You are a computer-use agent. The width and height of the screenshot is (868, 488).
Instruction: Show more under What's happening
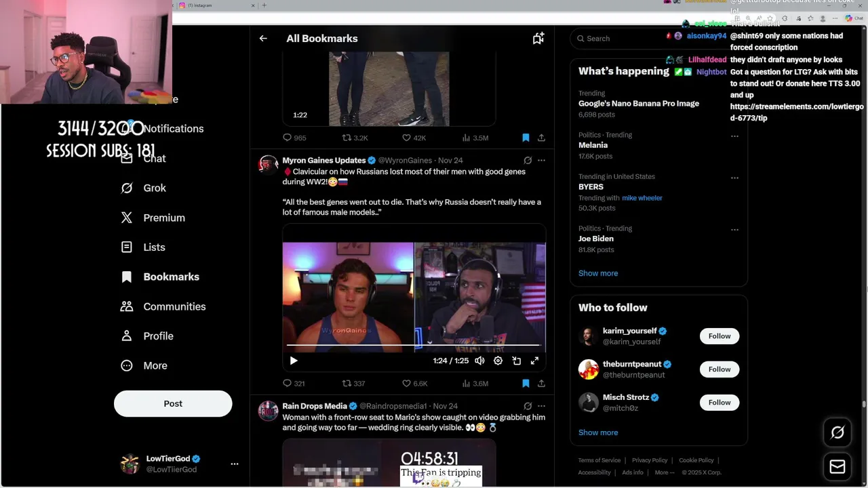click(x=598, y=273)
